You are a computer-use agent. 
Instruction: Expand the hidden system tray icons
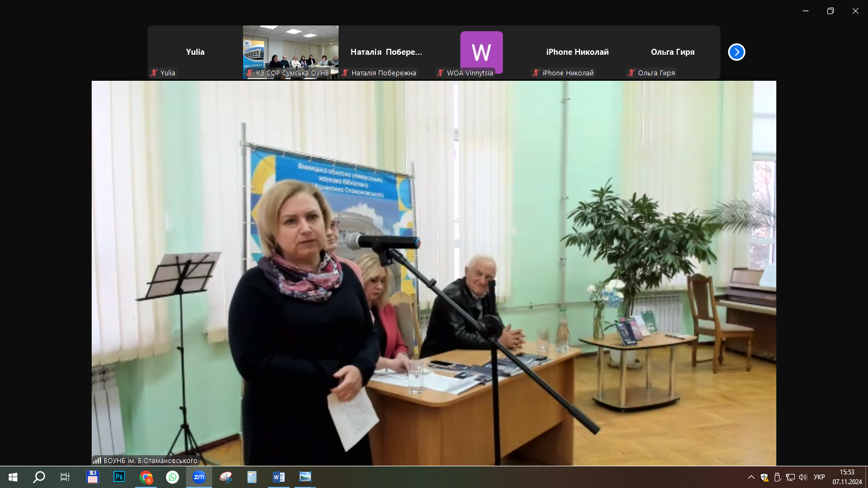click(751, 477)
